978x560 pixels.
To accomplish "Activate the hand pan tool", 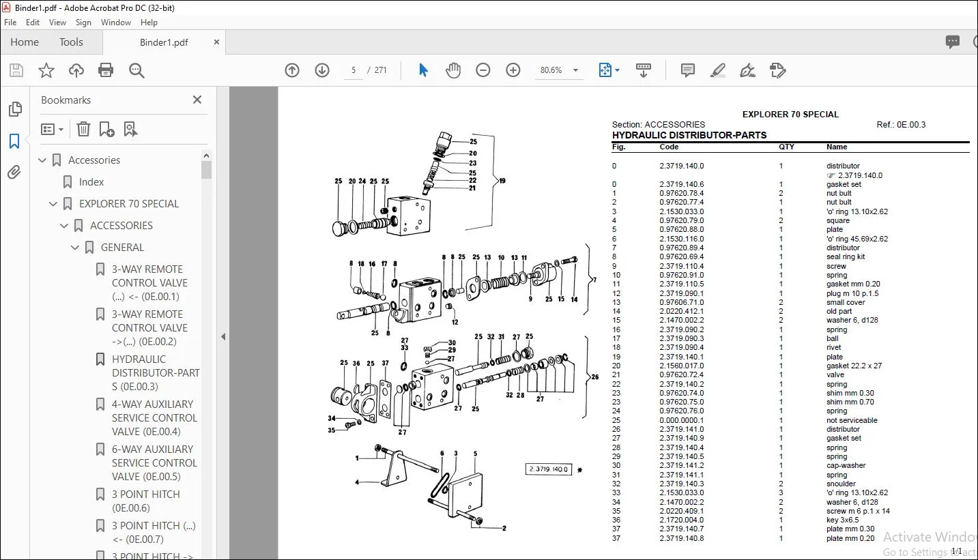I will click(453, 70).
